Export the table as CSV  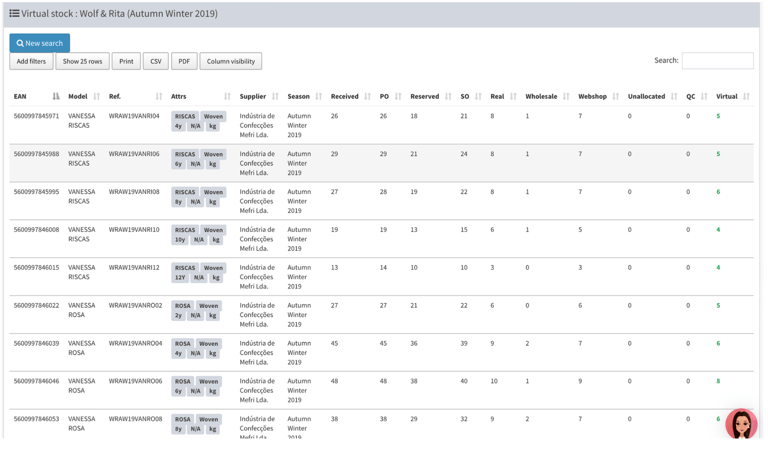tap(155, 62)
